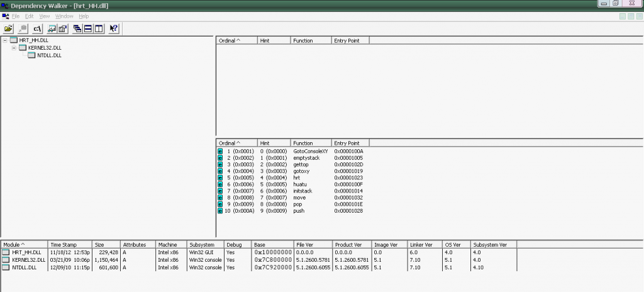This screenshot has height=292, width=644.
Task: Select the GotoConsoleXY function name
Action: 311,151
